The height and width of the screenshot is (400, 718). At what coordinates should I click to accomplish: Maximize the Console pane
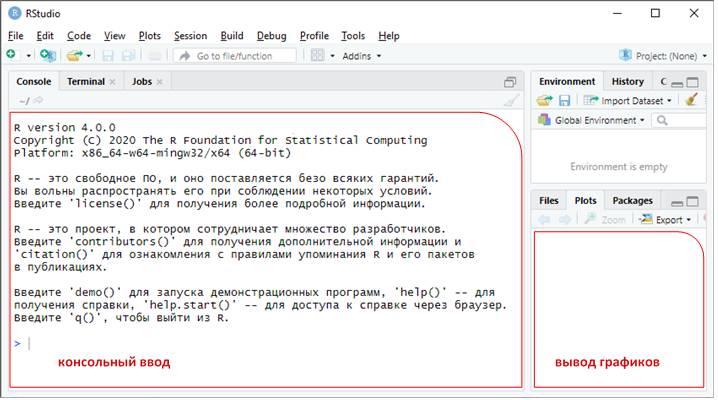(x=510, y=82)
